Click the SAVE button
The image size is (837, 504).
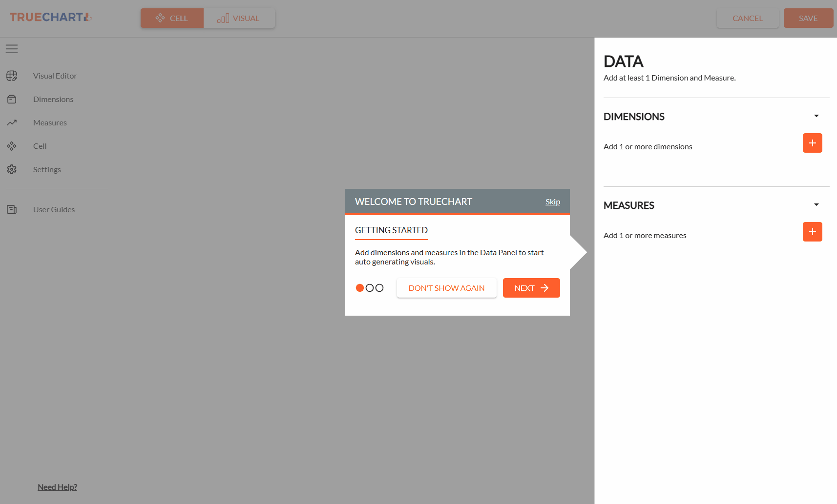point(808,18)
